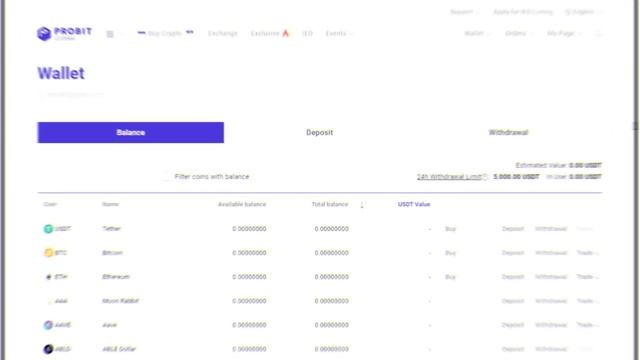Screen dimensions: 640x360
Task: Expand the Trade dropdown in the Moon Rabbit row
Action: (x=588, y=301)
